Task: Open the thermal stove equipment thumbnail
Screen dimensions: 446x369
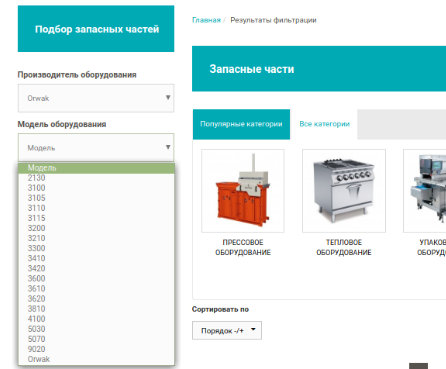Action: pos(344,191)
